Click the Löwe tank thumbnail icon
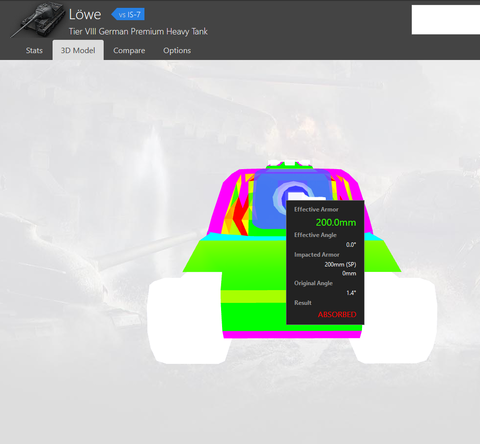 click(38, 19)
